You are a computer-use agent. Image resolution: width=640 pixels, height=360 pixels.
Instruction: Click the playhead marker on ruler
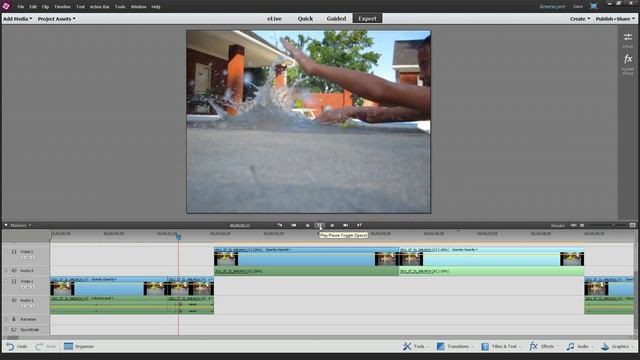coord(178,236)
